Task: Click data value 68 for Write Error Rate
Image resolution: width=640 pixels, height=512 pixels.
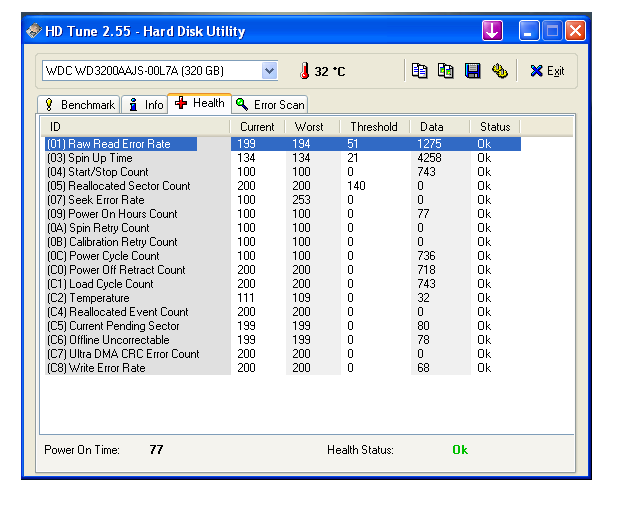Action: click(423, 368)
